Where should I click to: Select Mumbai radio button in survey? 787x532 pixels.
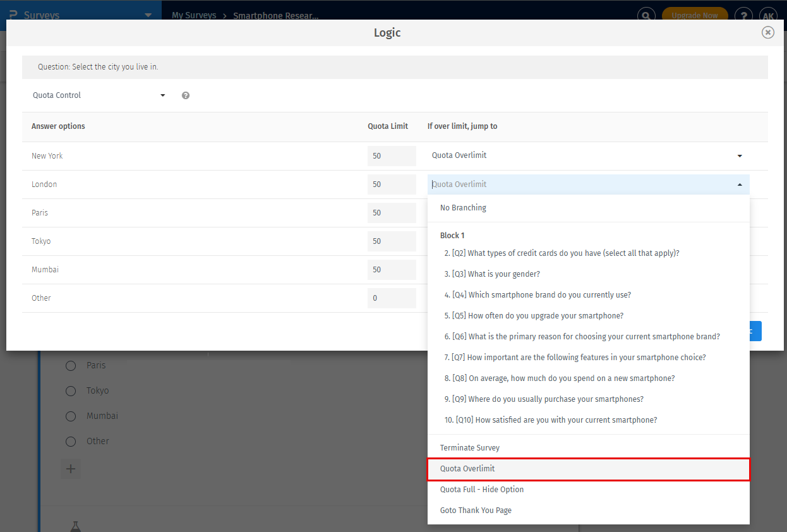coord(71,416)
